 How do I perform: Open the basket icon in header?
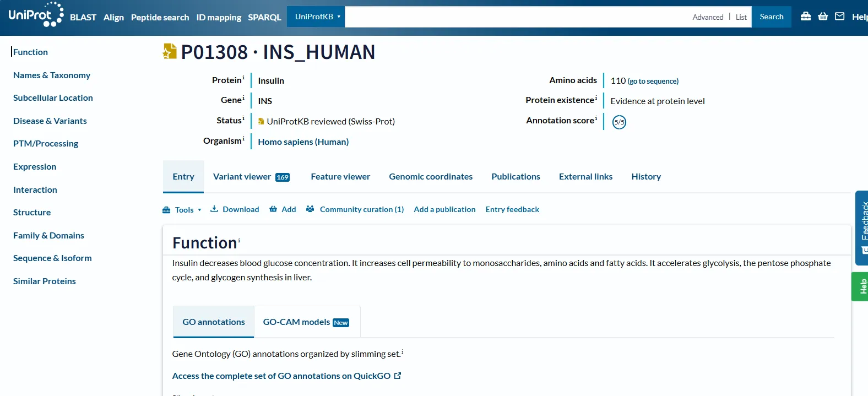(x=823, y=17)
